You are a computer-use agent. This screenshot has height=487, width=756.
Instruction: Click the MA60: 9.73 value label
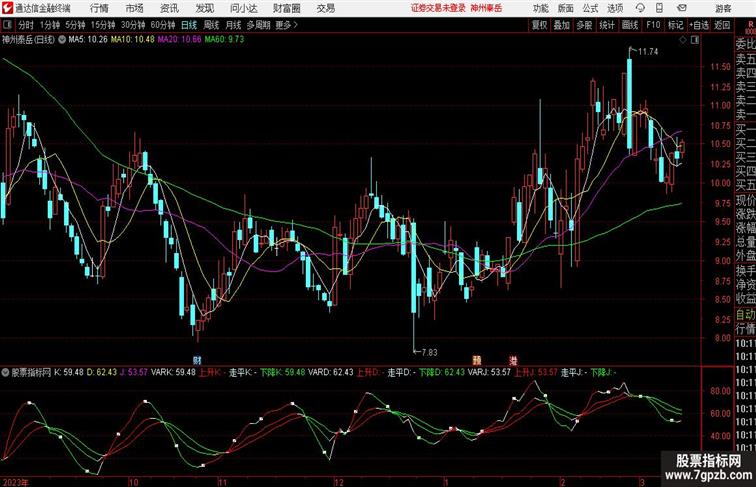[224, 40]
